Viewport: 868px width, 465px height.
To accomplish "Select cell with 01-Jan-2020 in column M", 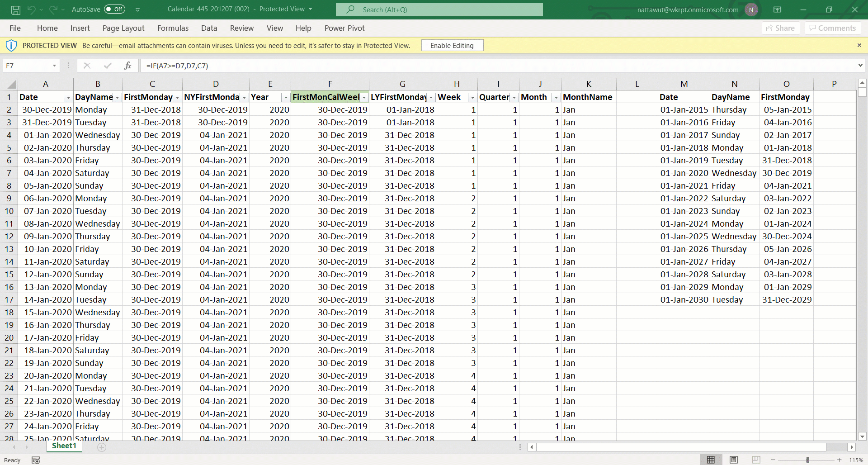I will point(684,173).
